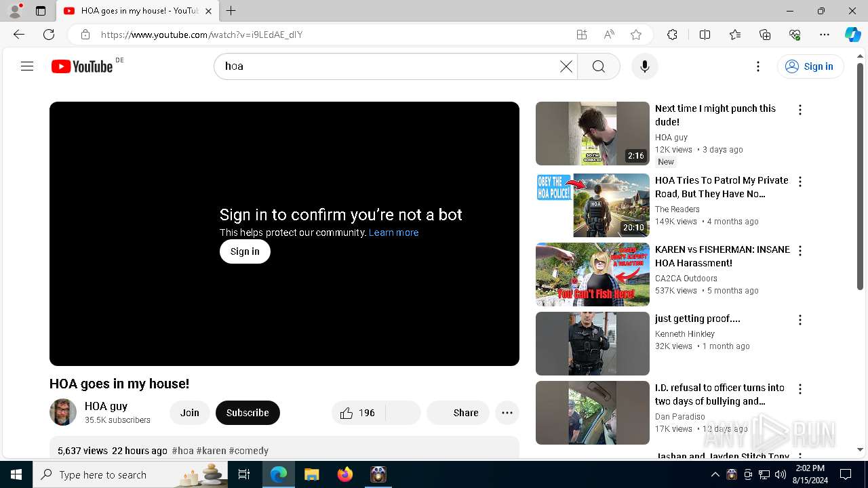Launch Copilot sidebar icon
The width and height of the screenshot is (868, 488).
click(x=852, y=35)
